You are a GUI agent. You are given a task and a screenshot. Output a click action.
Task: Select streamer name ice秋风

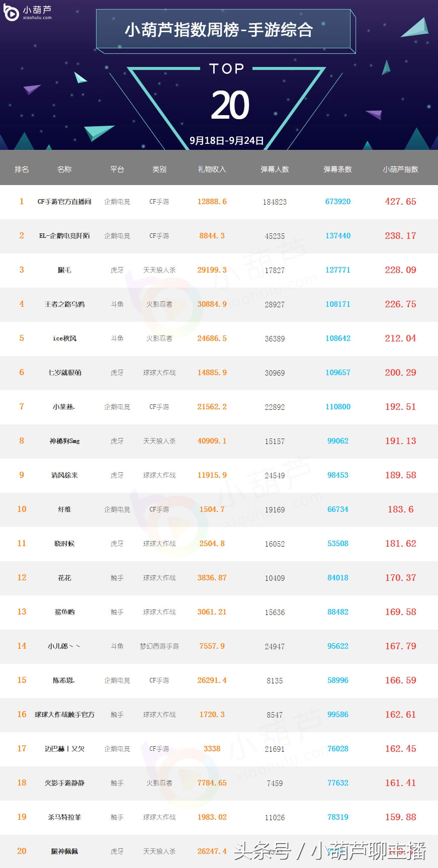coord(64,338)
